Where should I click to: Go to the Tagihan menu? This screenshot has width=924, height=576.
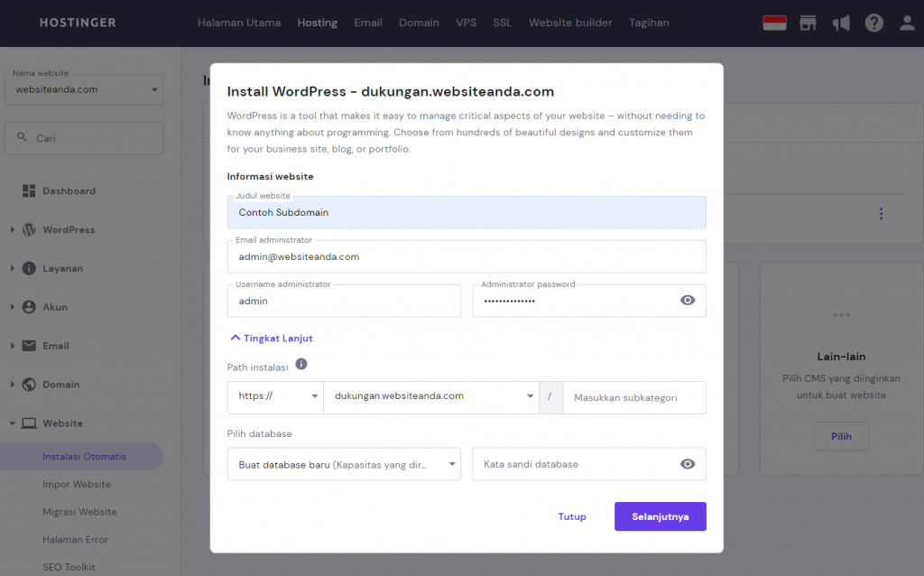click(649, 23)
